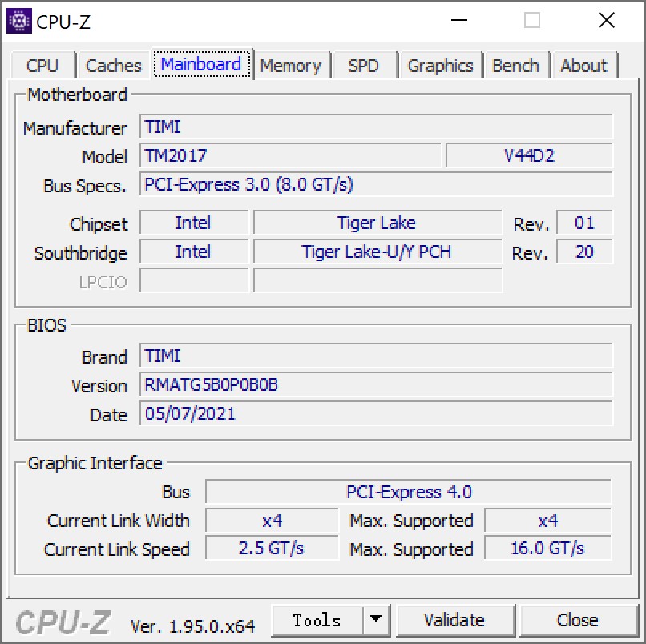Click the motherboard Manufacturer field TIMI
The width and height of the screenshot is (646, 644).
(376, 127)
